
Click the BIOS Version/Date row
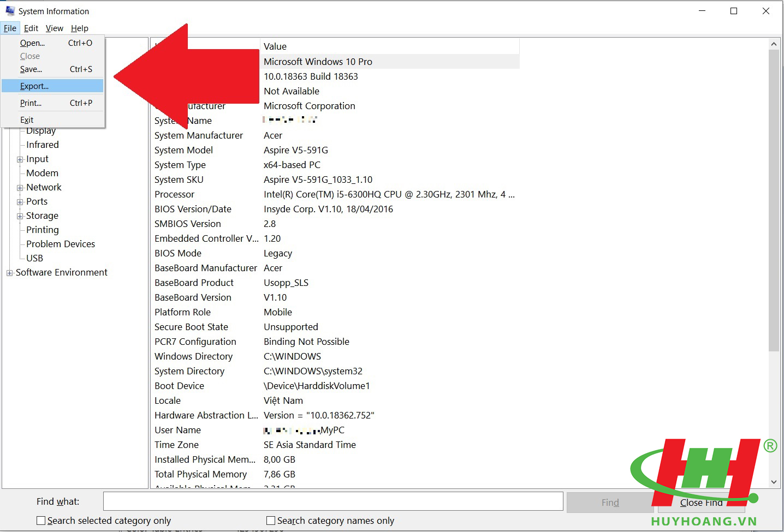click(x=335, y=209)
